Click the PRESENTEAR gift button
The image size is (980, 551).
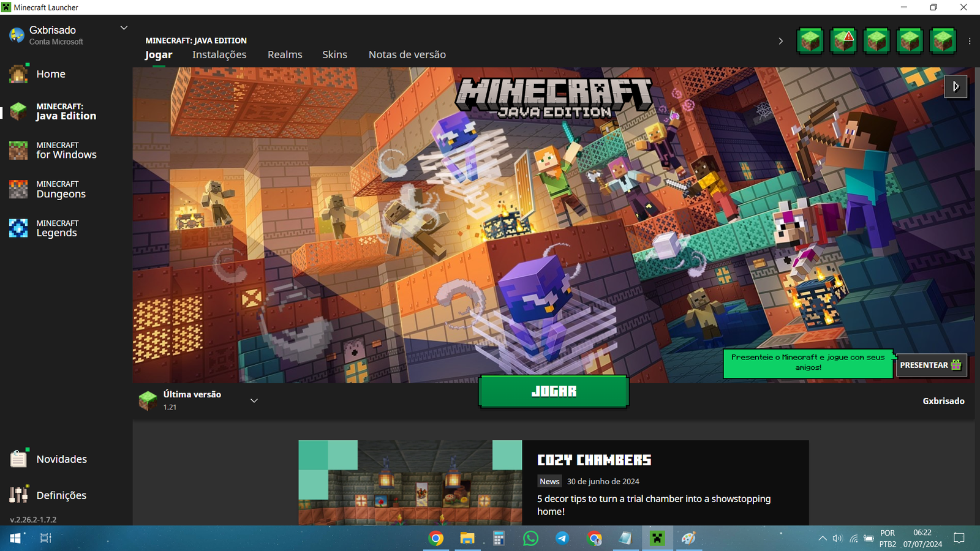(930, 365)
